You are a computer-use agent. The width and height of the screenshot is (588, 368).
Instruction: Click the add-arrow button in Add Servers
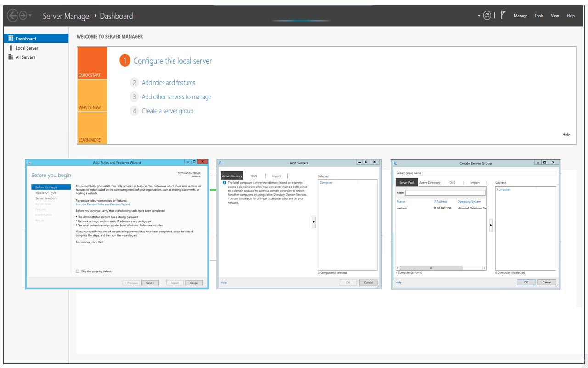314,222
